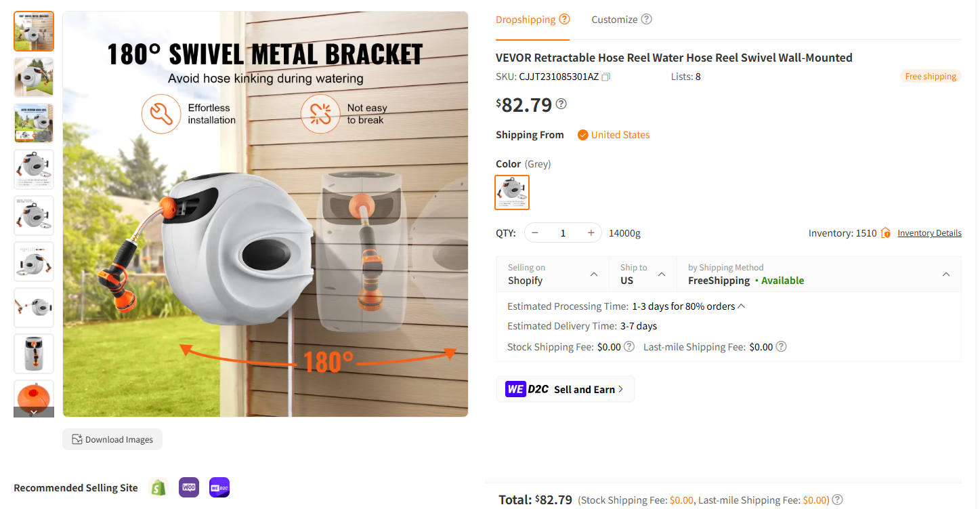
Task: Click the WE D2C selling site icon
Action: (x=219, y=487)
